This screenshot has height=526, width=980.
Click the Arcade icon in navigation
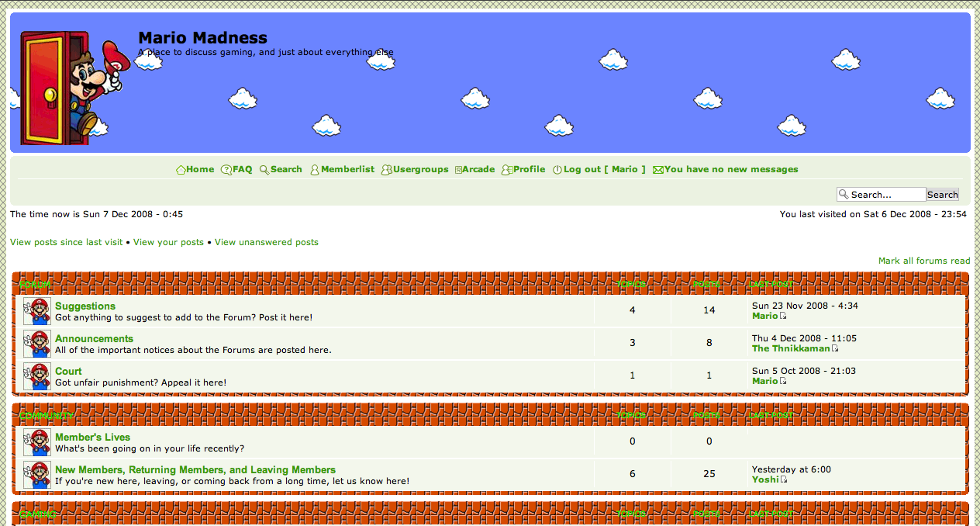click(458, 170)
